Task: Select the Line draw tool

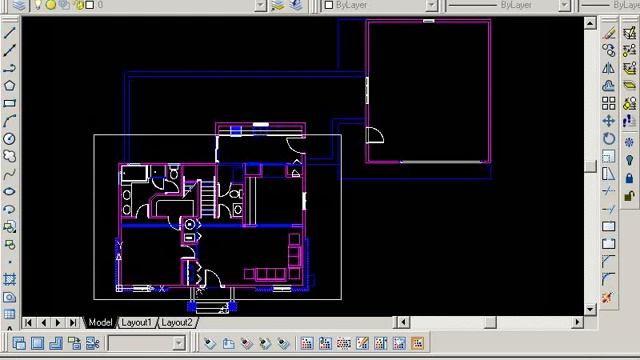Action: pos(9,33)
